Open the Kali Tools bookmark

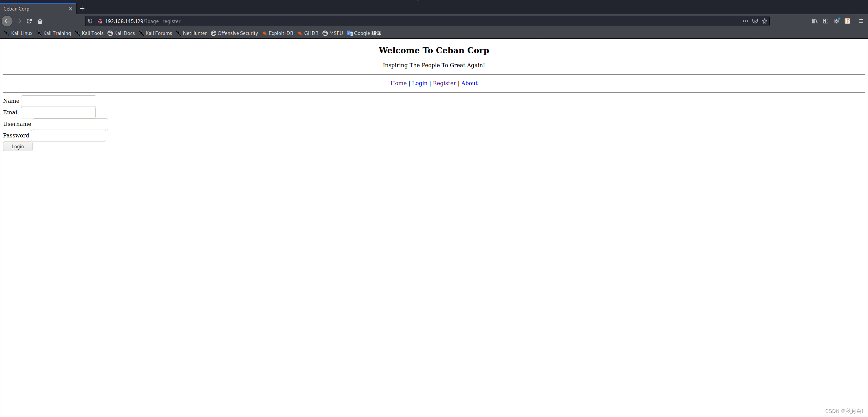(x=92, y=33)
